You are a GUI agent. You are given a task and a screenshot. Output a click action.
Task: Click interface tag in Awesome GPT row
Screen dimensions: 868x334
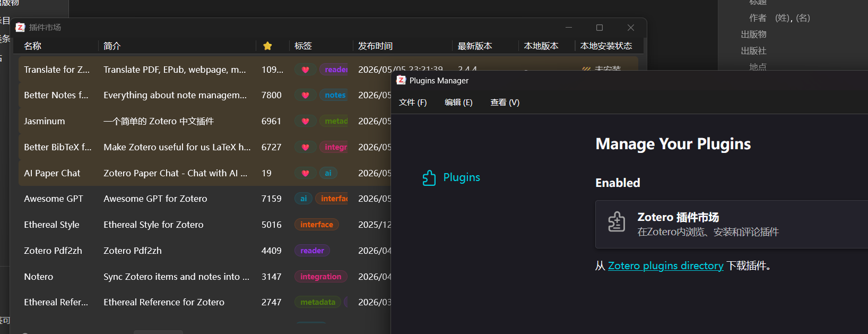(332, 199)
